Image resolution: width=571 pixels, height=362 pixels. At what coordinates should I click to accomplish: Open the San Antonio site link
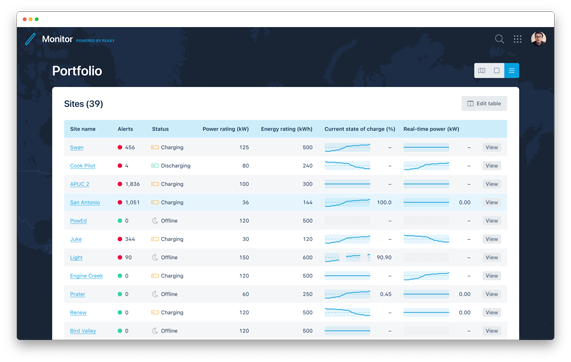coord(85,202)
